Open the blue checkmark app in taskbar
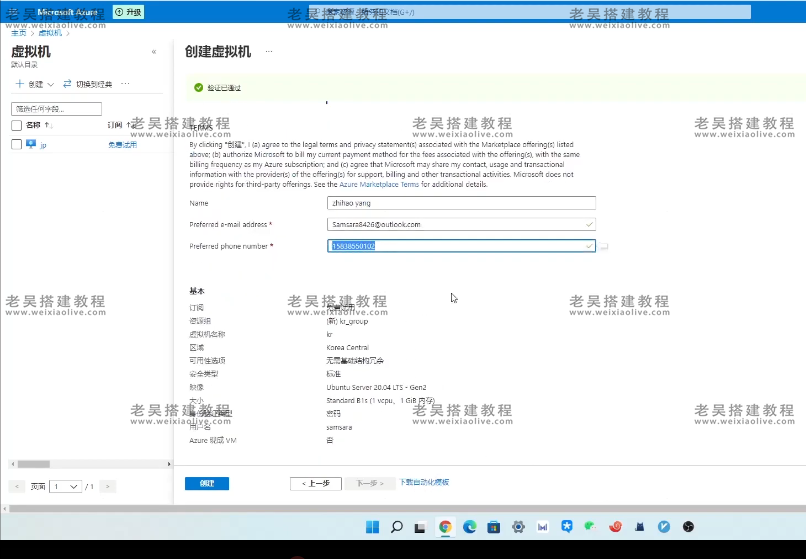The height and width of the screenshot is (559, 806). (664, 527)
